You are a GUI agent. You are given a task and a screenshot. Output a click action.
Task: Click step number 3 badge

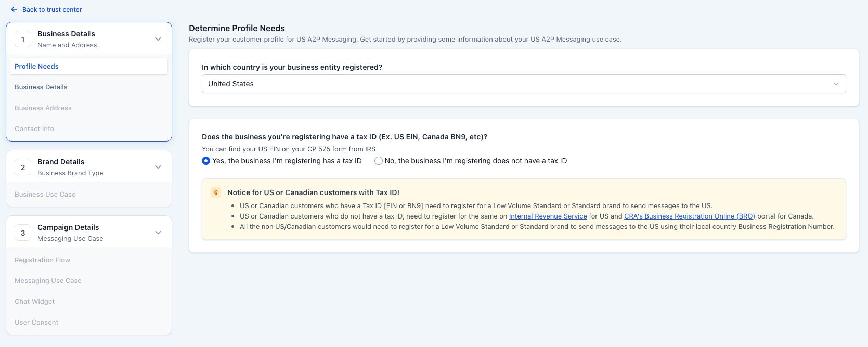coord(23,233)
